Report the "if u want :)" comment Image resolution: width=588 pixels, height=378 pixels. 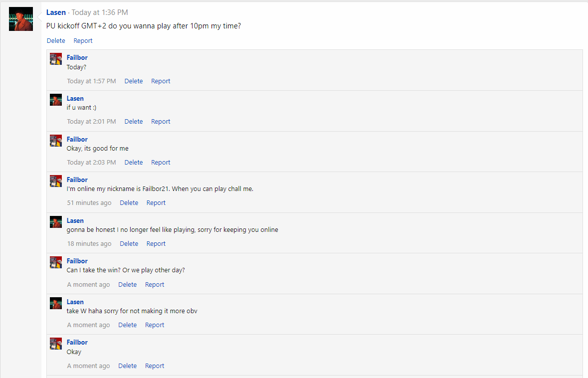coord(161,122)
